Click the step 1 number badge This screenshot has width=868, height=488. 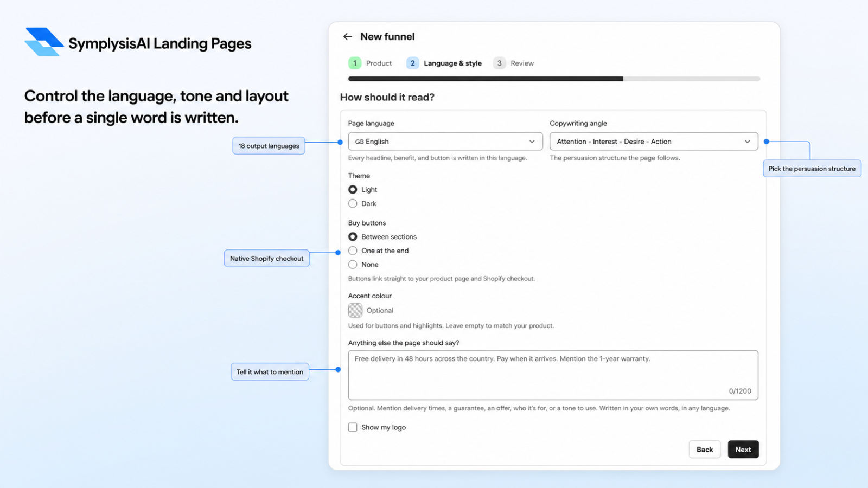pos(355,63)
